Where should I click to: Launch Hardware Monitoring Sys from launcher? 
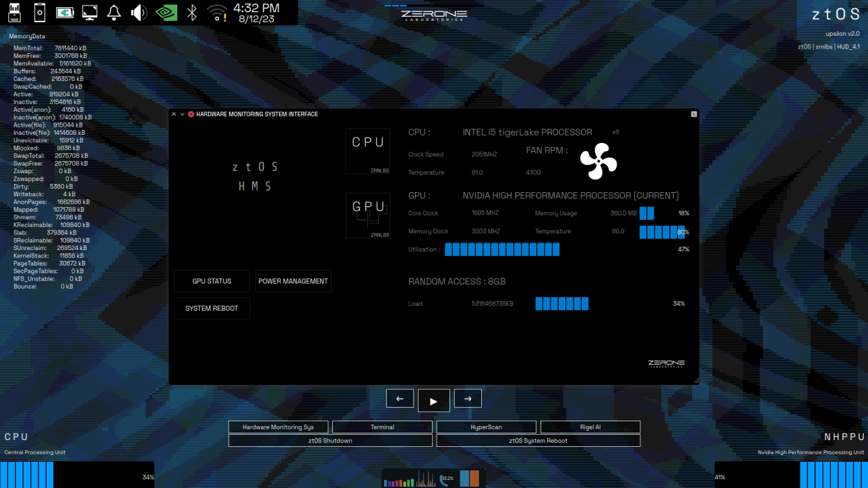(x=278, y=427)
